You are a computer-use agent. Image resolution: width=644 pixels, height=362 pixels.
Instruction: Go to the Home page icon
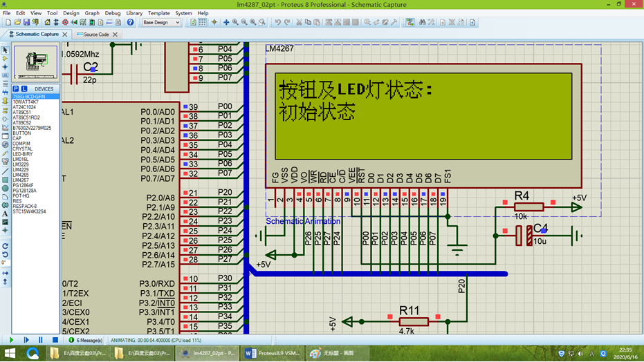[x=47, y=22]
